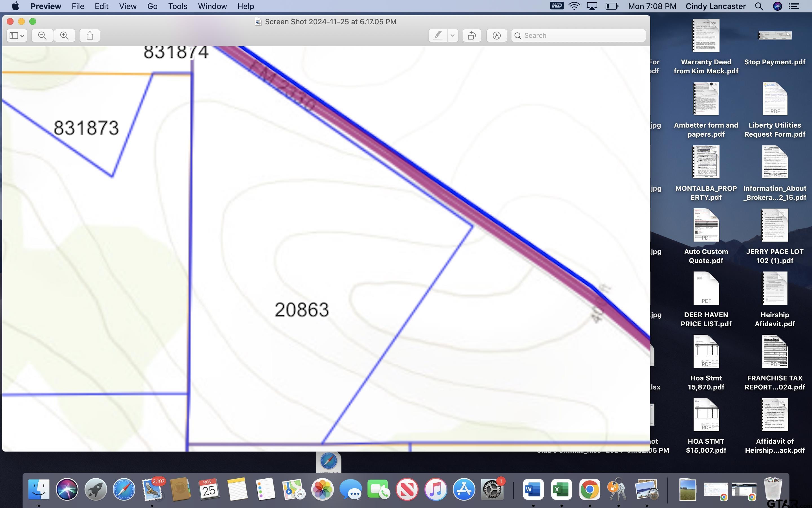Open Microsoft Excel in the Dock

(x=561, y=489)
